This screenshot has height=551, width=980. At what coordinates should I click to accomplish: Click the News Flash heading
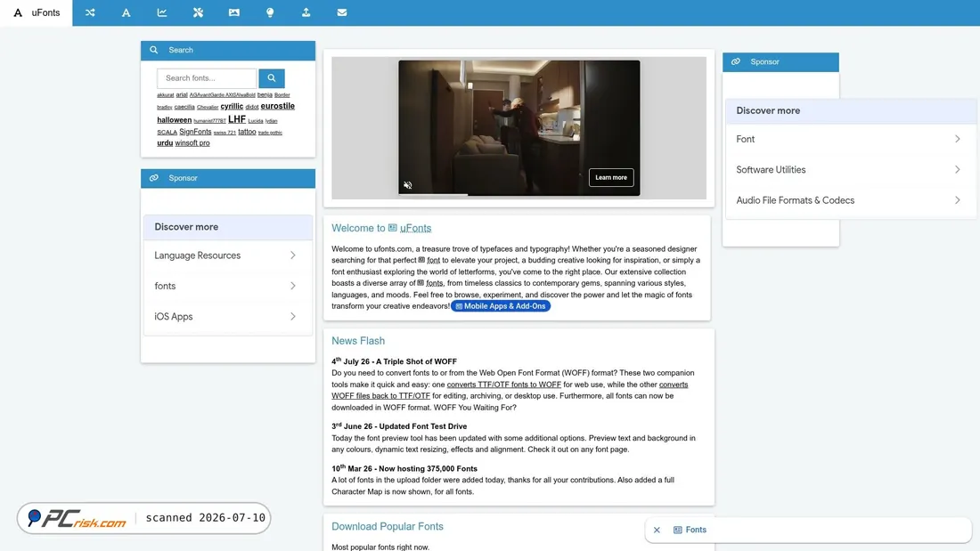point(358,341)
